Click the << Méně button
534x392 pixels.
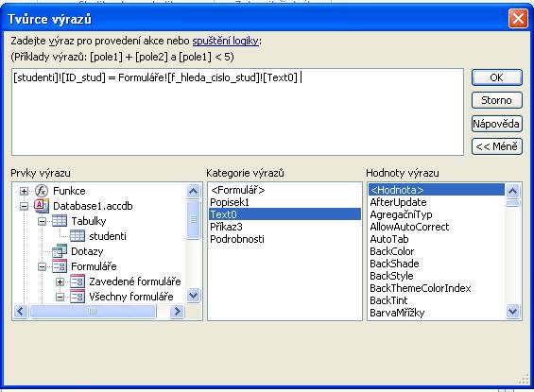coord(497,146)
